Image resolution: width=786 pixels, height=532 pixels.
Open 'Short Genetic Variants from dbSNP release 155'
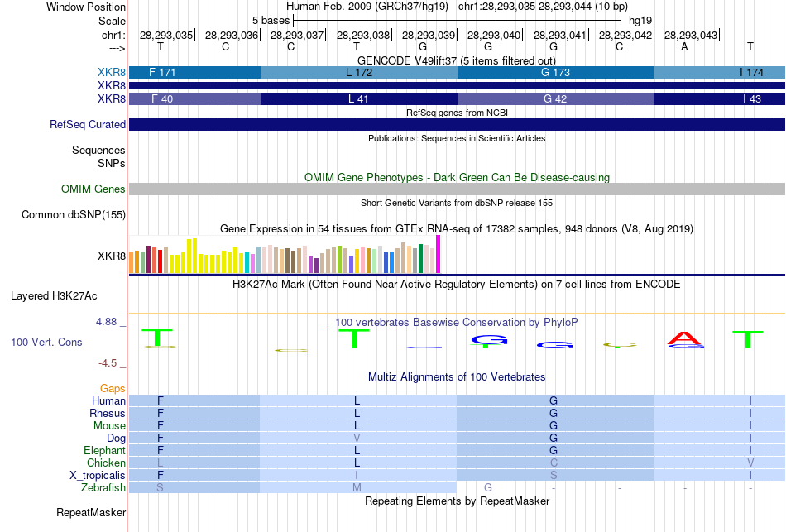coord(457,203)
